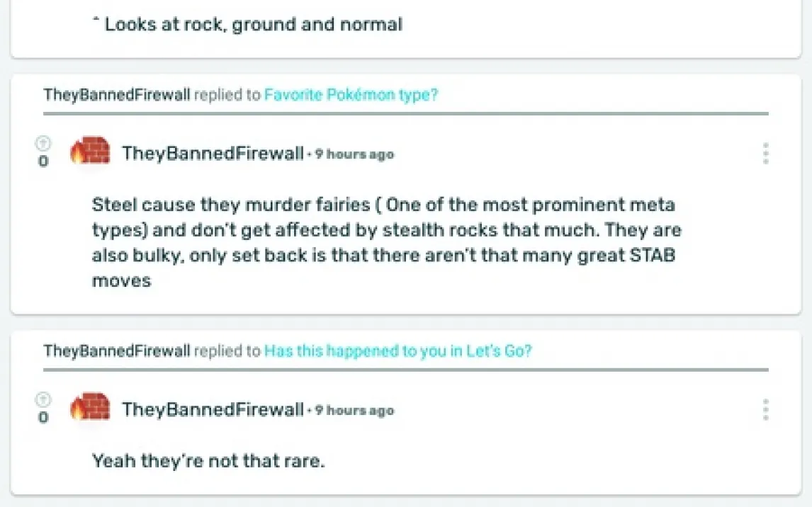Open "Favorite Pokémon type?" thread link
The height and width of the screenshot is (507, 812).
point(351,95)
